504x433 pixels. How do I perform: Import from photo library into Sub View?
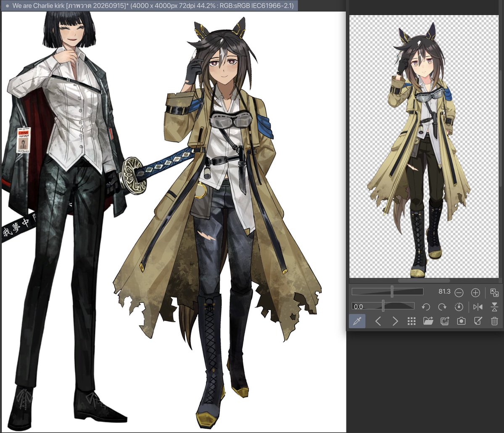(x=445, y=321)
